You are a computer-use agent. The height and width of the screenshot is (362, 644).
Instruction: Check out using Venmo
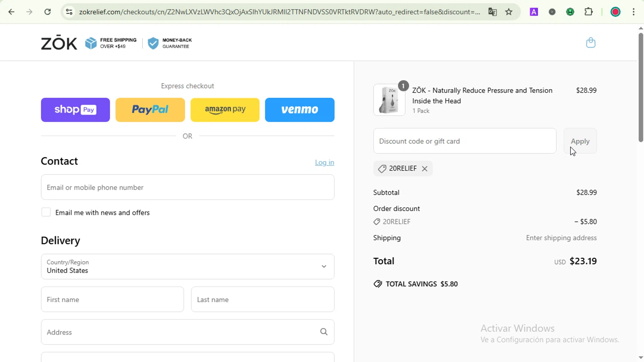[300, 110]
